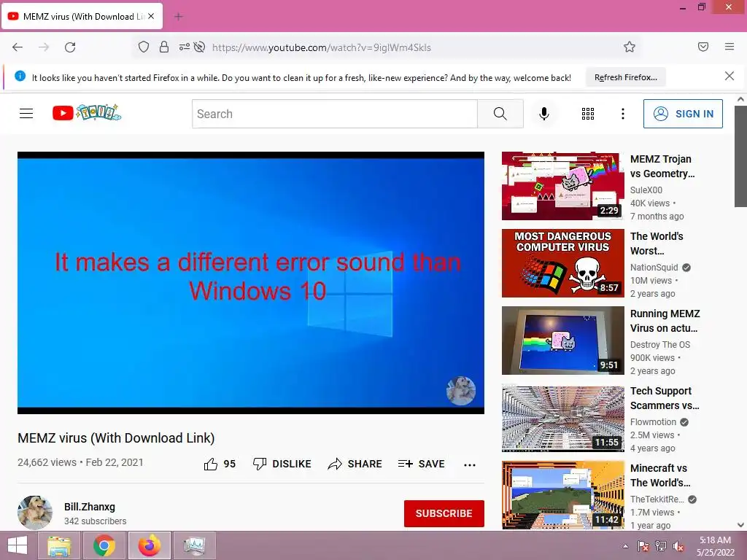Open the network tray icon
Viewport: 747px width, 560px height.
point(661,546)
